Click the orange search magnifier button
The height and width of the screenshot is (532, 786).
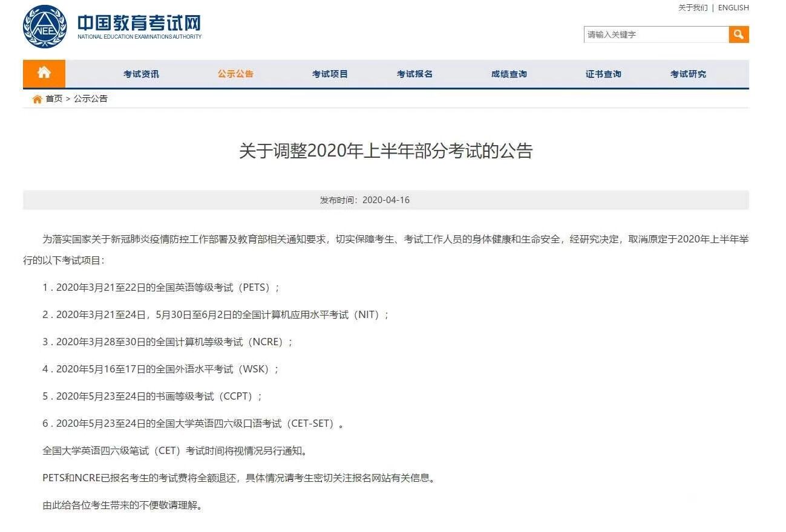pos(739,34)
